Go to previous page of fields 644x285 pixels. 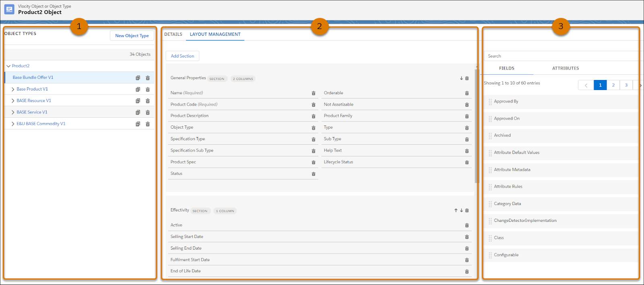(x=586, y=85)
